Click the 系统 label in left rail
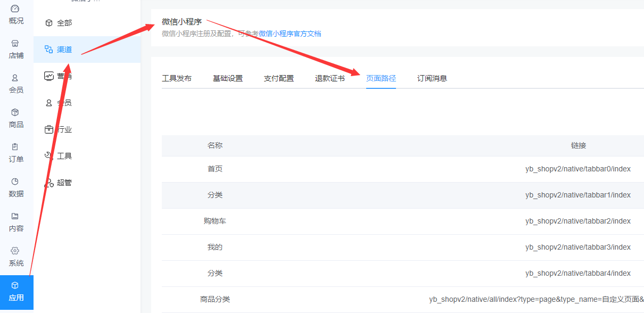The image size is (644, 313). coord(16,263)
